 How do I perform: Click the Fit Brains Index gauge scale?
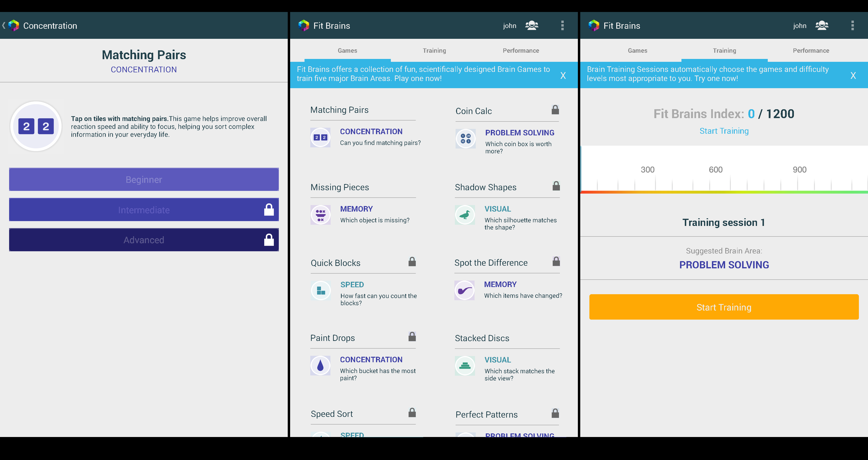click(724, 170)
